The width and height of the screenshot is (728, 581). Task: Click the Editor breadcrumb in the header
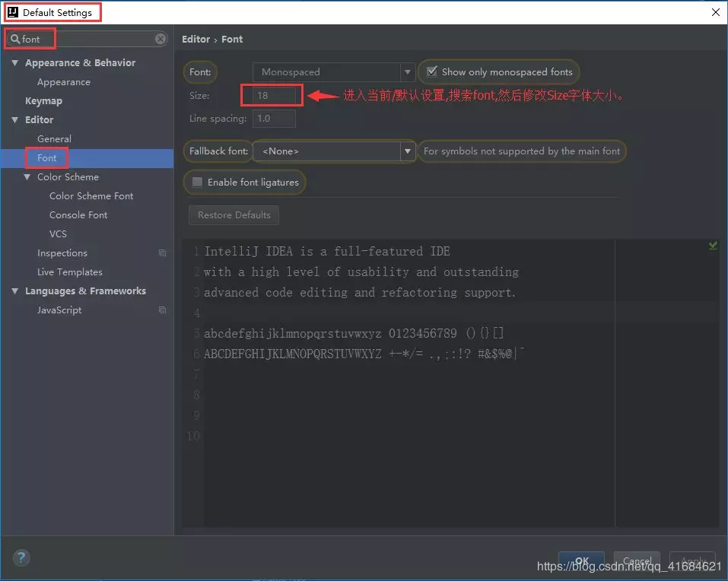tap(196, 39)
